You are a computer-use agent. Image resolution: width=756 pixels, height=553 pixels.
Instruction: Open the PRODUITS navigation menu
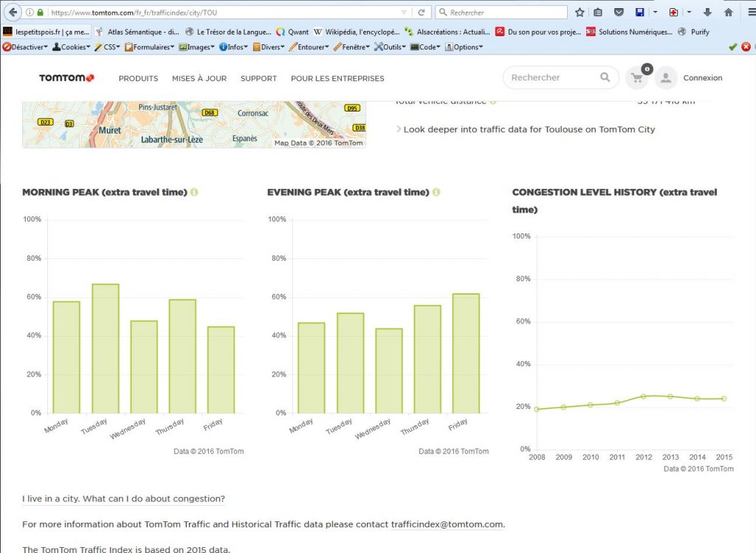138,78
